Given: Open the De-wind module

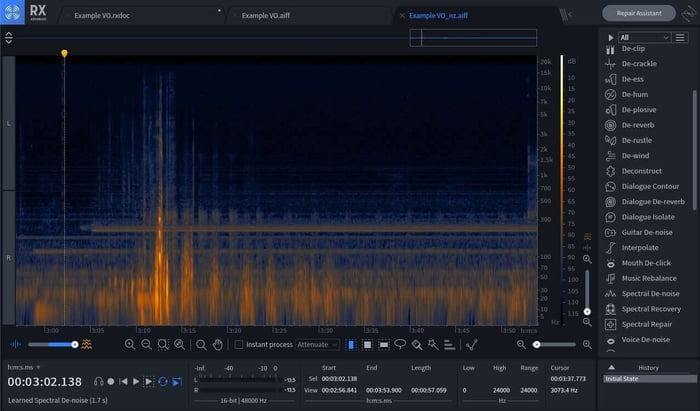Looking at the screenshot, I should (x=635, y=156).
